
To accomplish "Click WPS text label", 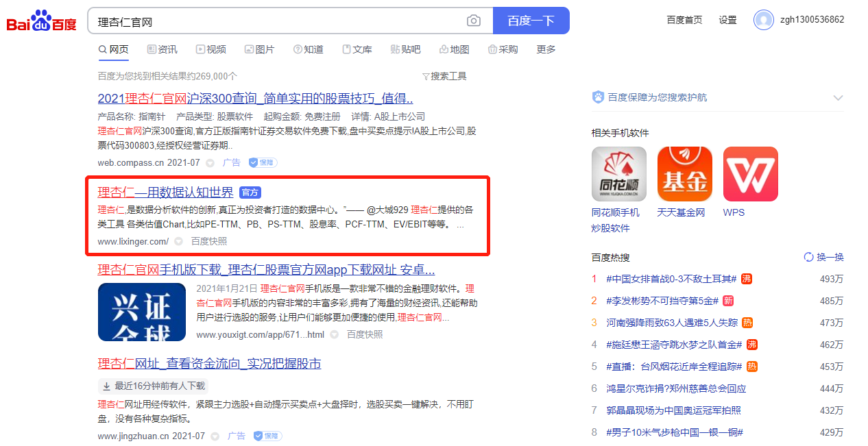I will (x=734, y=212).
